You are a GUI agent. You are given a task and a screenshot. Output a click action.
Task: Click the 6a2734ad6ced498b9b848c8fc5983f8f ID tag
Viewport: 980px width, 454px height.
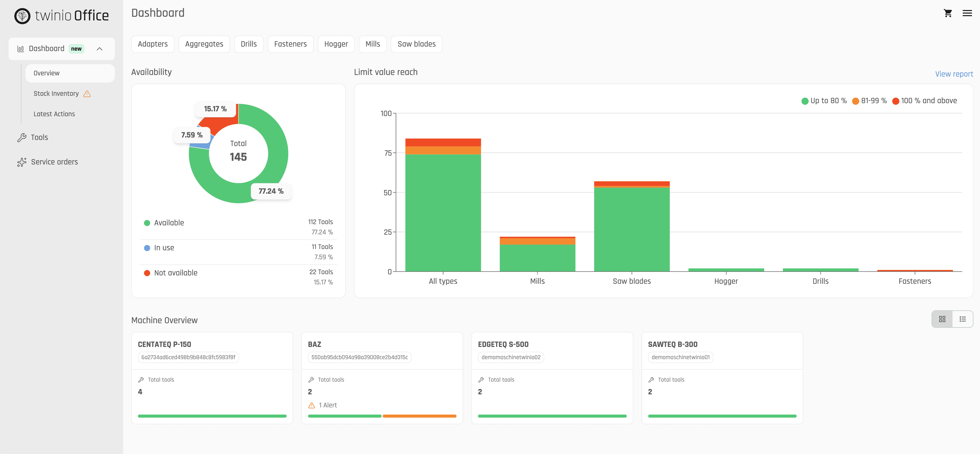[x=188, y=357]
